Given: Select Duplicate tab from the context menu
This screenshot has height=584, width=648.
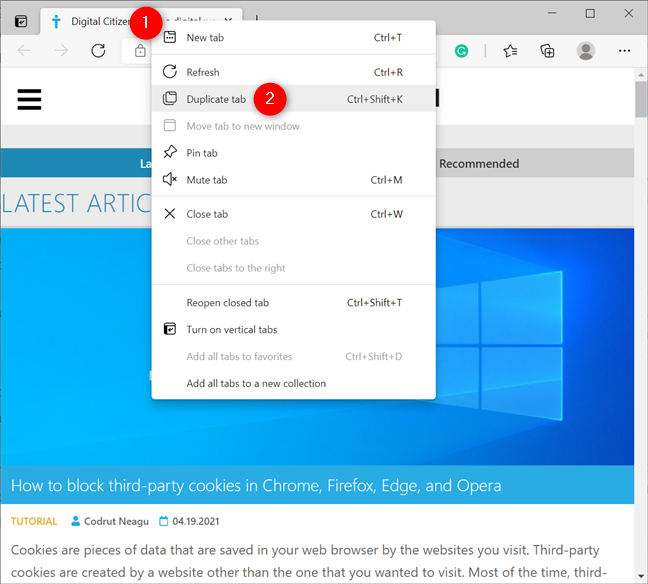Looking at the screenshot, I should click(293, 99).
